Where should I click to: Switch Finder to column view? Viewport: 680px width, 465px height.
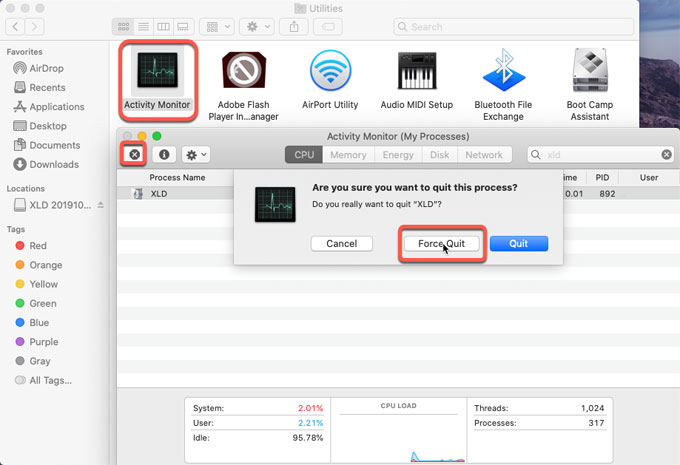[x=163, y=27]
